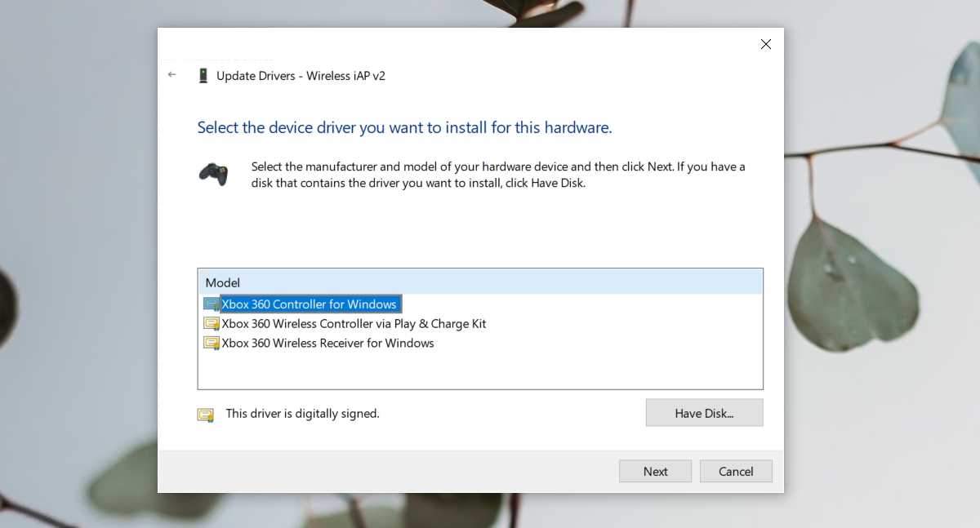Click the icon beside Xbox 360 Controller for Windows
The width and height of the screenshot is (980, 528).
[212, 304]
